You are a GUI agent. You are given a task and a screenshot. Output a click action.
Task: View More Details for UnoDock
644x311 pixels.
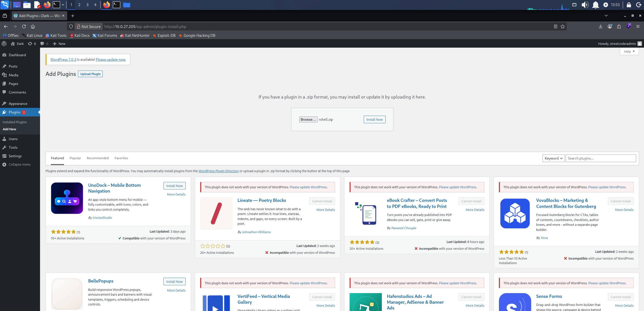coord(176,194)
